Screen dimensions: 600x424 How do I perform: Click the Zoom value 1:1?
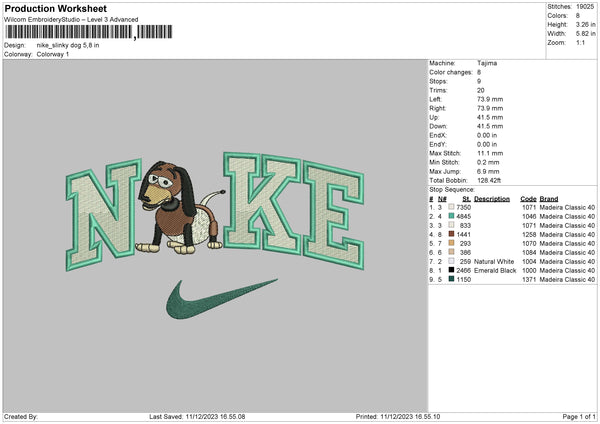tap(580, 42)
